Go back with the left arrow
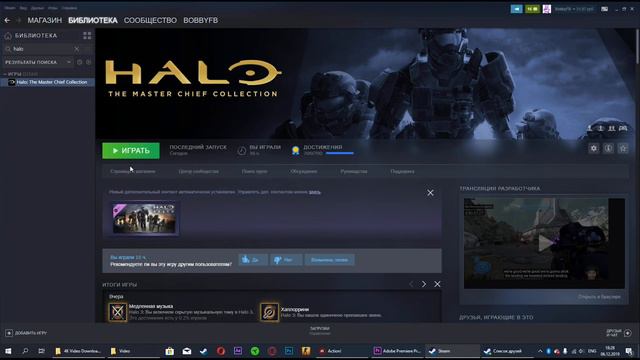 (x=7, y=20)
